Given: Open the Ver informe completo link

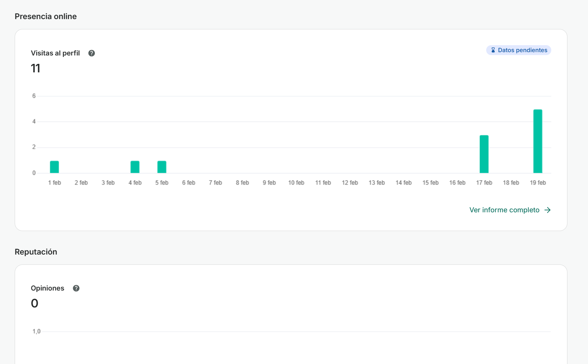Looking at the screenshot, I should (x=504, y=210).
